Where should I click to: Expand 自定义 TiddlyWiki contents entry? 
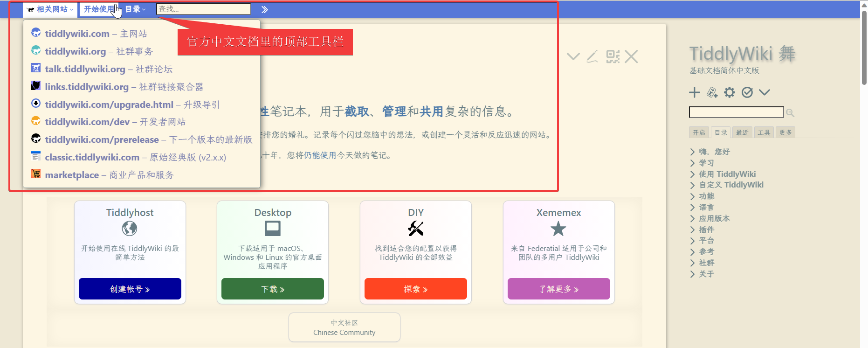(693, 185)
